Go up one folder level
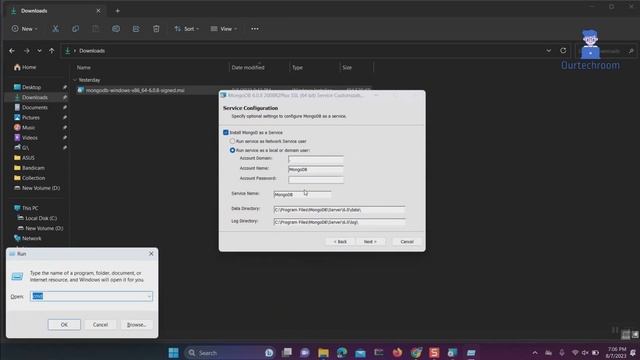 click(x=51, y=51)
